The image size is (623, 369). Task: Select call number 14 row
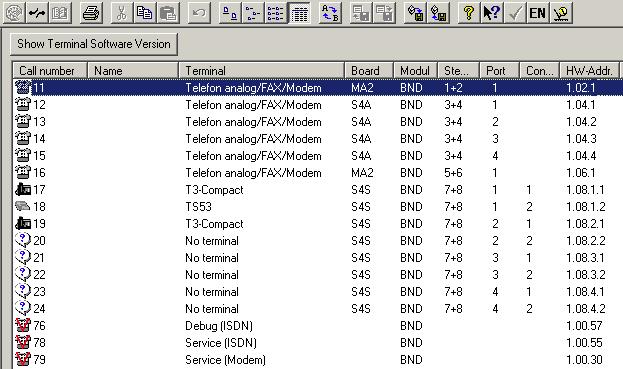(318, 139)
